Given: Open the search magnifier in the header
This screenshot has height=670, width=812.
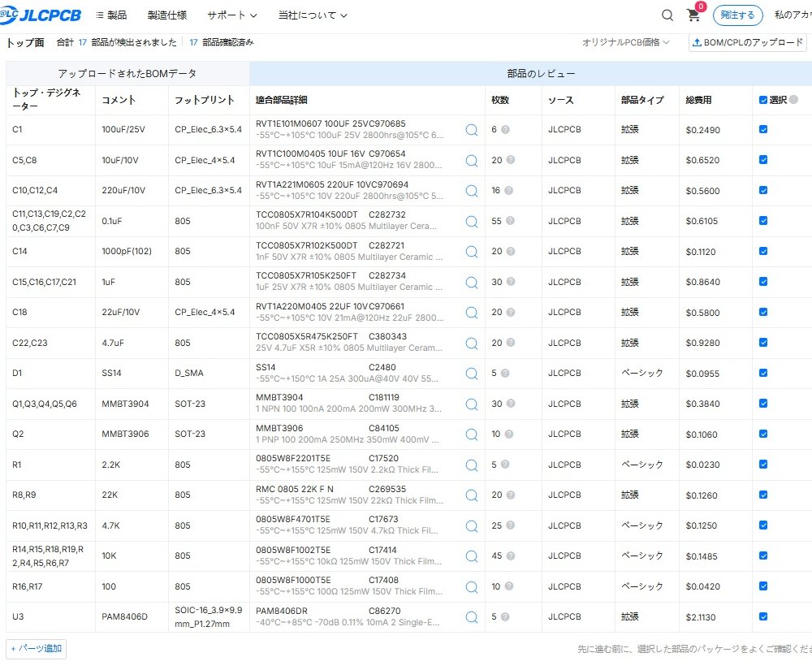Looking at the screenshot, I should [667, 15].
